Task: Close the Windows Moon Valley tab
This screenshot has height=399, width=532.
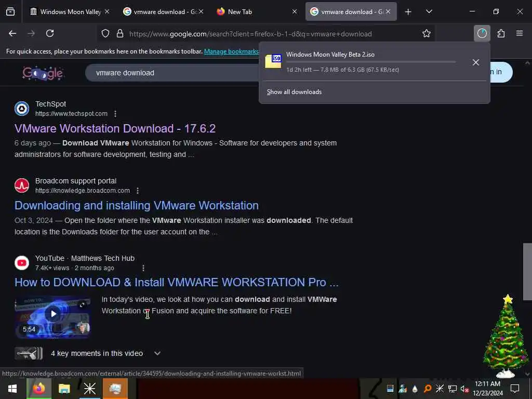Action: [x=107, y=11]
